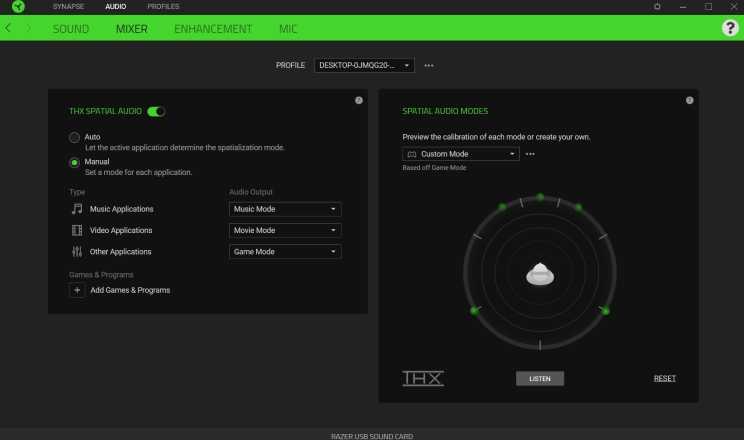Click the rear right speaker dot
The width and height of the screenshot is (744, 440).
tap(605, 311)
